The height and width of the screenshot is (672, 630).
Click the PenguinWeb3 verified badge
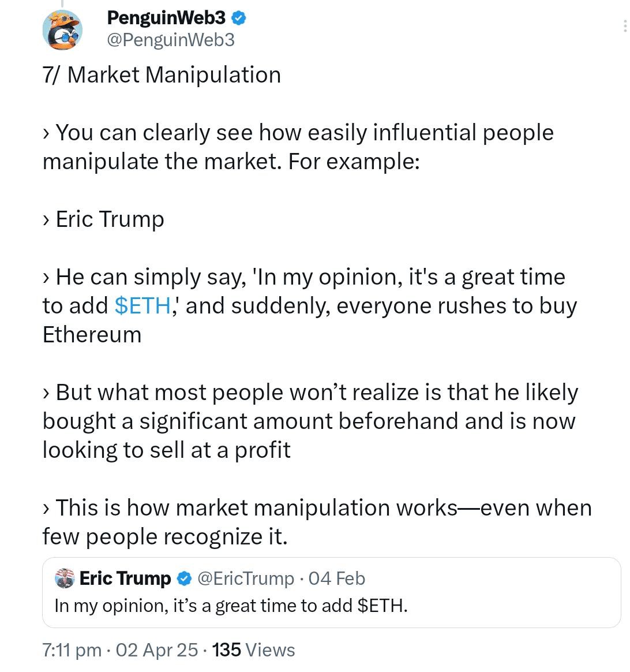(x=238, y=17)
